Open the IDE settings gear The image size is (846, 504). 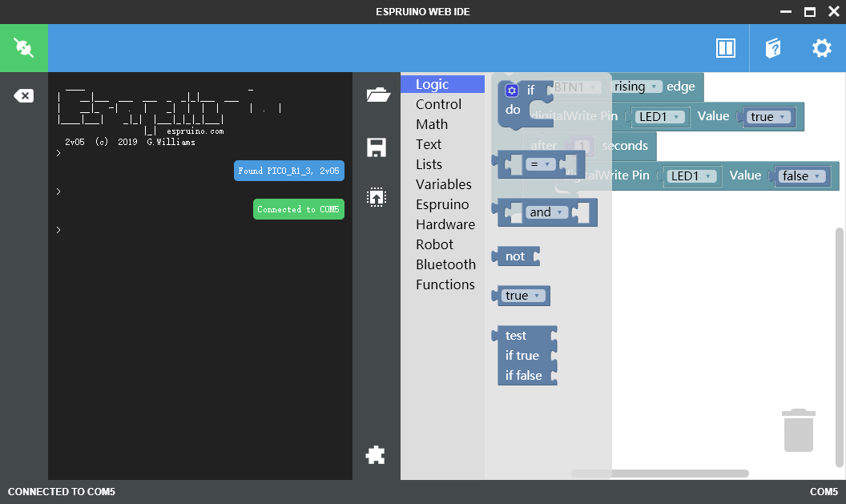click(x=821, y=48)
